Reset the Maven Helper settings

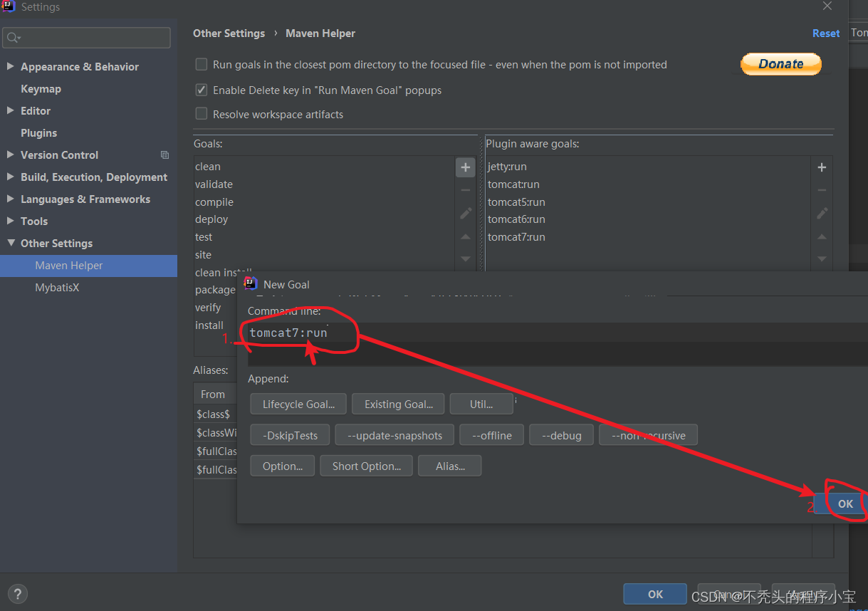pos(826,33)
